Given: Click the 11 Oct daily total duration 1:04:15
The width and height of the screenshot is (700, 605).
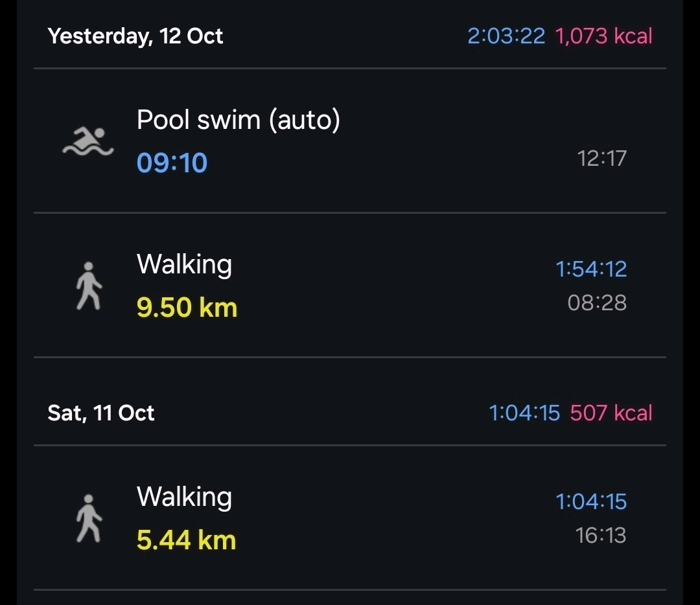Looking at the screenshot, I should [x=524, y=413].
